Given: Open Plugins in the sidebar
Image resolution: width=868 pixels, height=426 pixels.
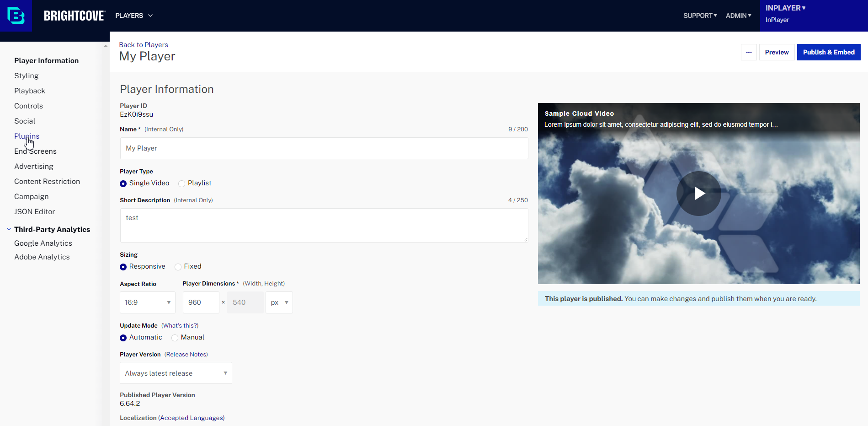Looking at the screenshot, I should (x=27, y=136).
